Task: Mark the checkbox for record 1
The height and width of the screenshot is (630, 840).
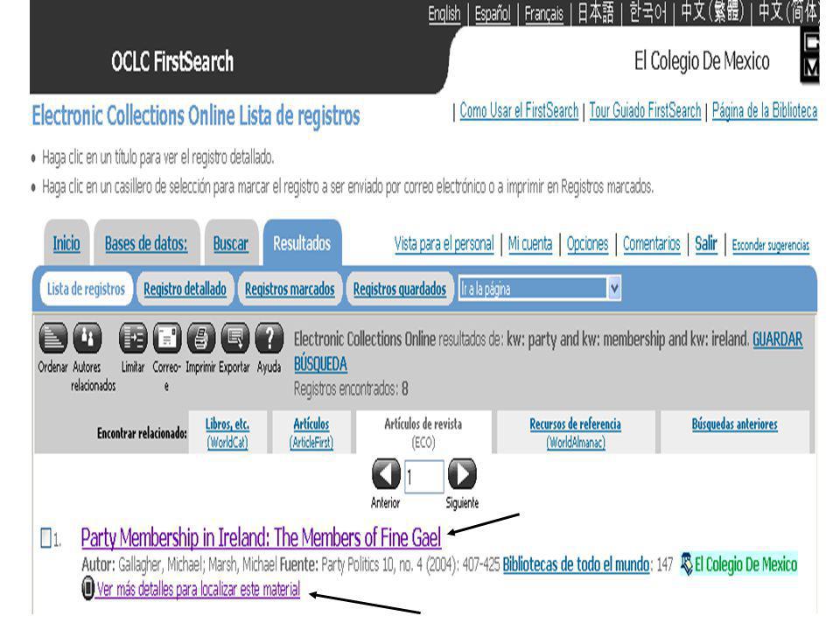Action: coord(46,538)
